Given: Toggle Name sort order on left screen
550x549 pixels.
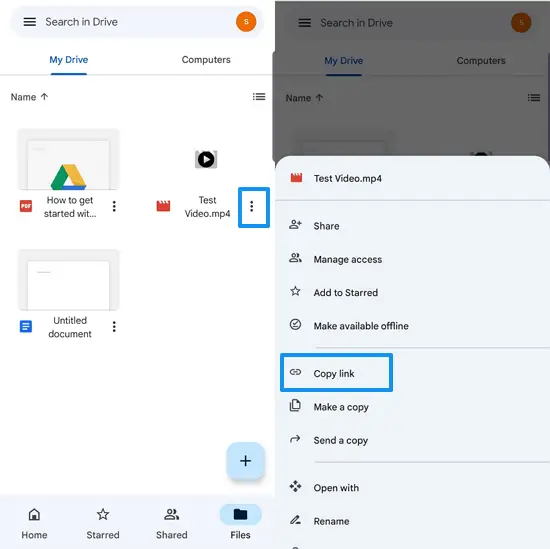Looking at the screenshot, I should [29, 97].
